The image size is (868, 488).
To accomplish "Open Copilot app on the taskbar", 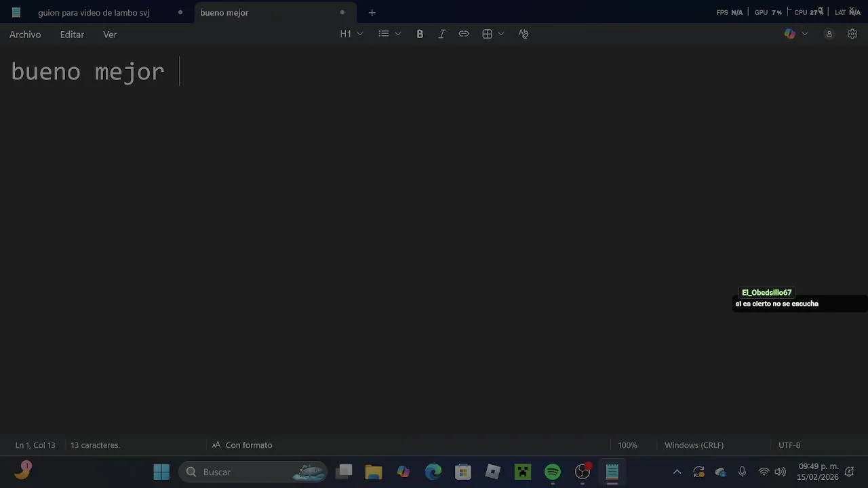I will (x=403, y=472).
